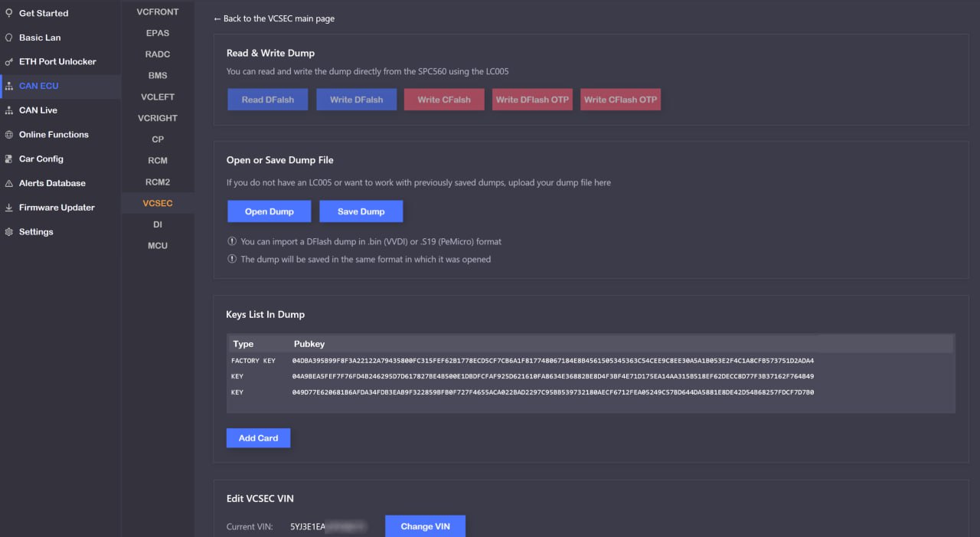Go back to the VCSEC main page

click(274, 18)
